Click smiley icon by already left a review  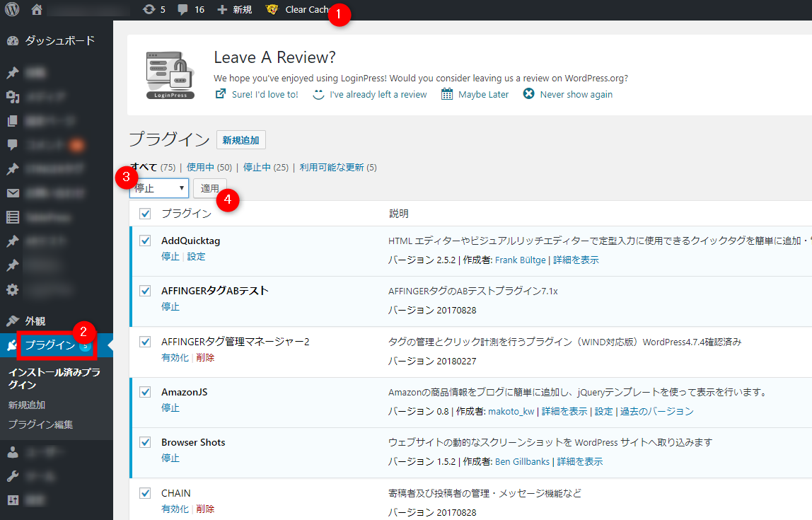tap(318, 94)
